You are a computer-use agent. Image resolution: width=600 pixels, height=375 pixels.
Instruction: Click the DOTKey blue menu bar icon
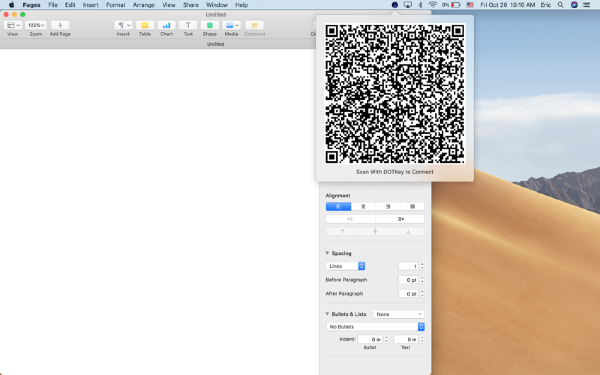[x=395, y=5]
